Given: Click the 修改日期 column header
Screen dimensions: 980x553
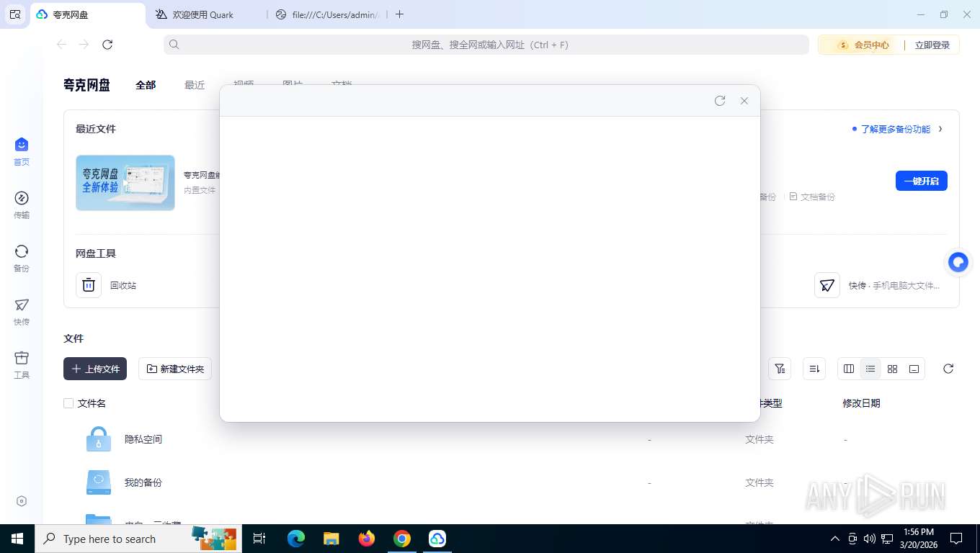Looking at the screenshot, I should [861, 403].
